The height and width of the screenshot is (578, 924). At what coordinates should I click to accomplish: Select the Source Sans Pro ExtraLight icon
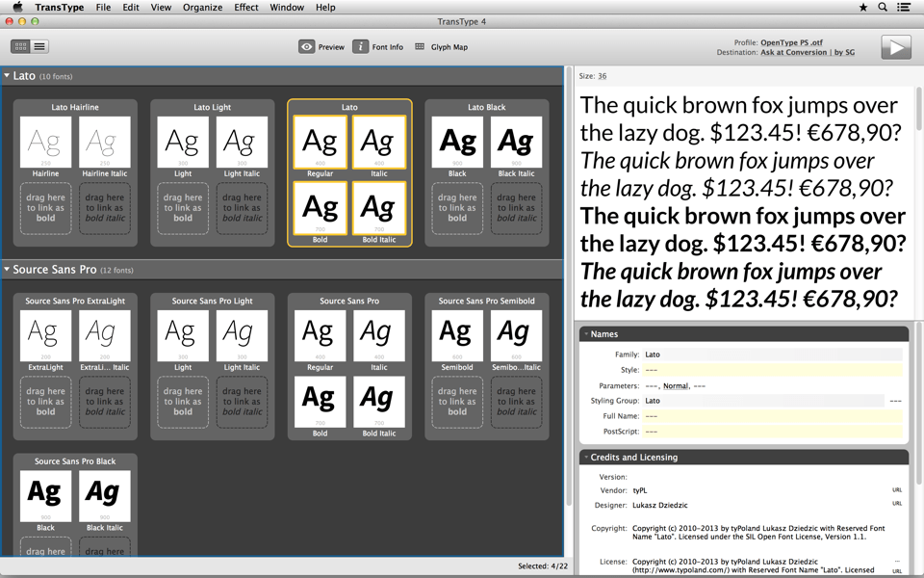pyautogui.click(x=45, y=335)
